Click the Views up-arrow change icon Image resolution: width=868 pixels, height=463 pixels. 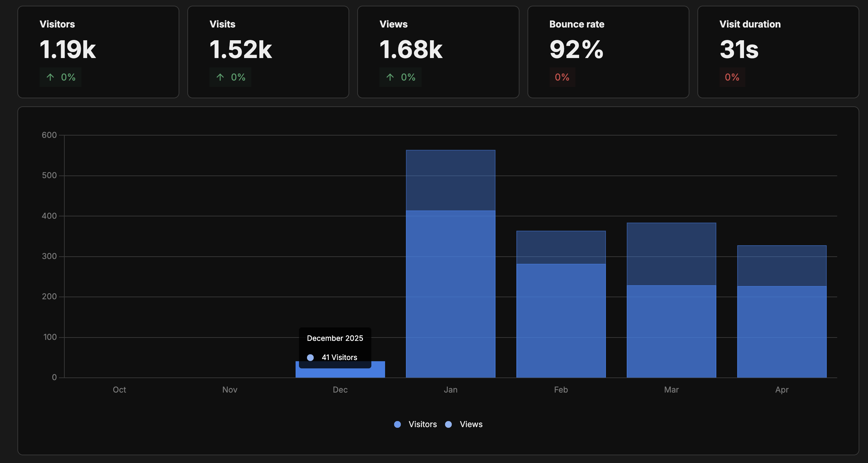tap(390, 77)
